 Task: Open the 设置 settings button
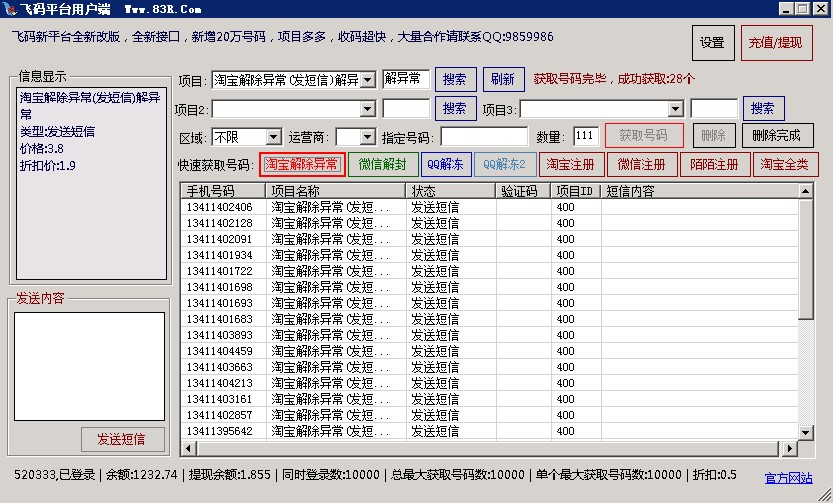point(713,42)
